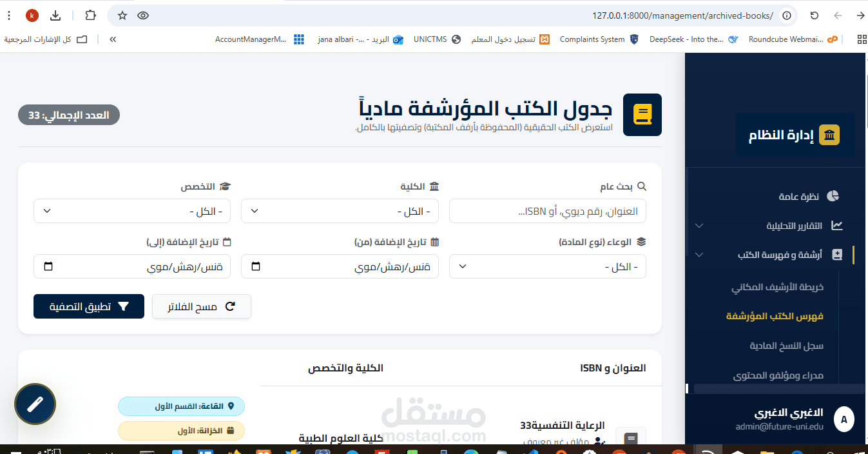The height and width of the screenshot is (454, 868).
Task: Click the user avatar 'A' in sidebar
Action: click(x=844, y=420)
